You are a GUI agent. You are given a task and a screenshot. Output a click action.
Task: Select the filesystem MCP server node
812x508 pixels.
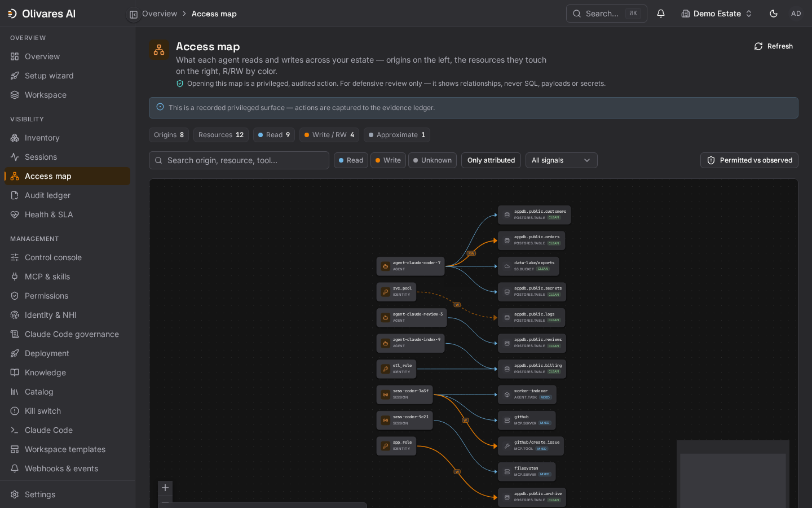coord(527,471)
